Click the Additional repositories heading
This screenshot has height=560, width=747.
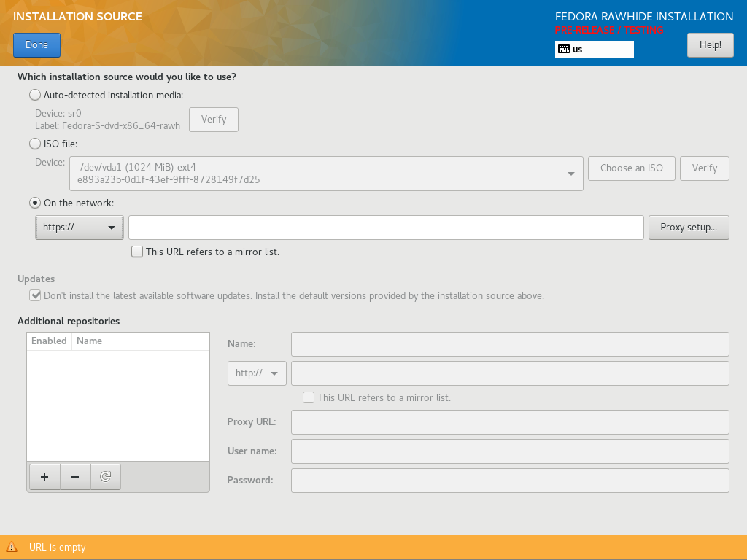[x=69, y=321]
